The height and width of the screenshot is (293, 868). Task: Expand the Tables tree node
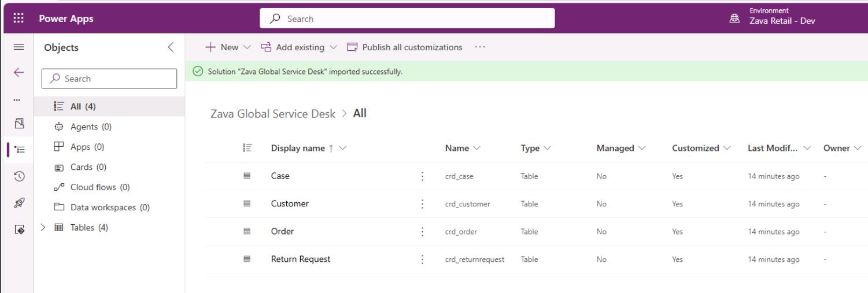point(43,228)
